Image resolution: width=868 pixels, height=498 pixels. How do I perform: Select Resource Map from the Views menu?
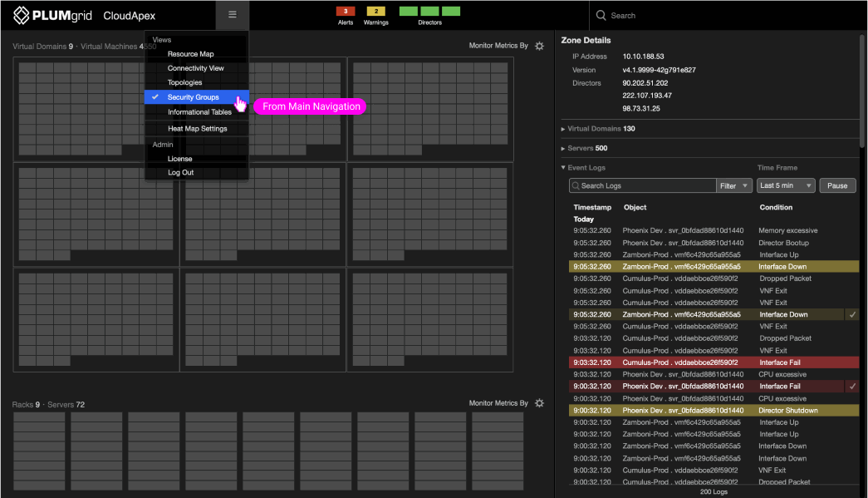(x=190, y=54)
